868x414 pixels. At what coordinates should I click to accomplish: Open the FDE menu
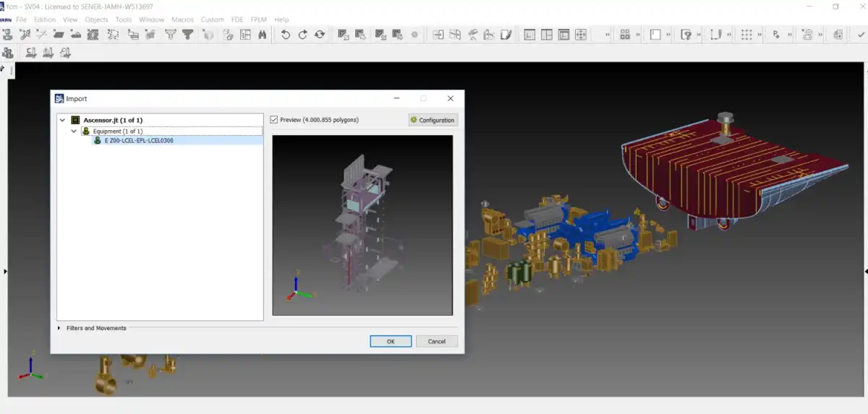click(x=237, y=20)
